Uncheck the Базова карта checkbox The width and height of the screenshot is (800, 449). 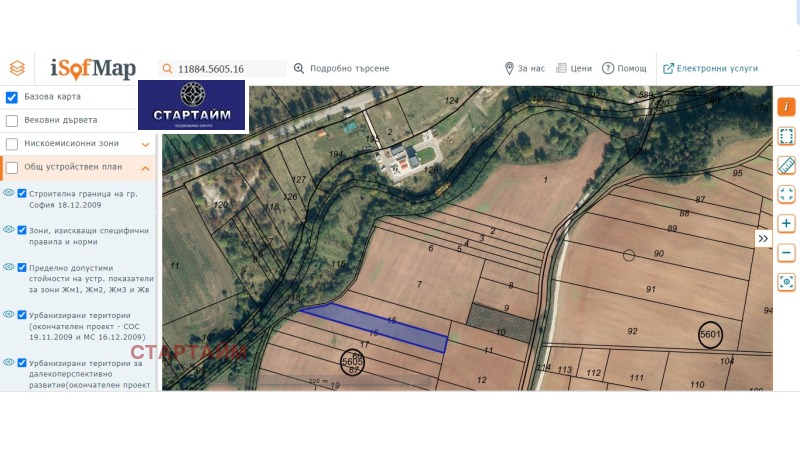12,97
